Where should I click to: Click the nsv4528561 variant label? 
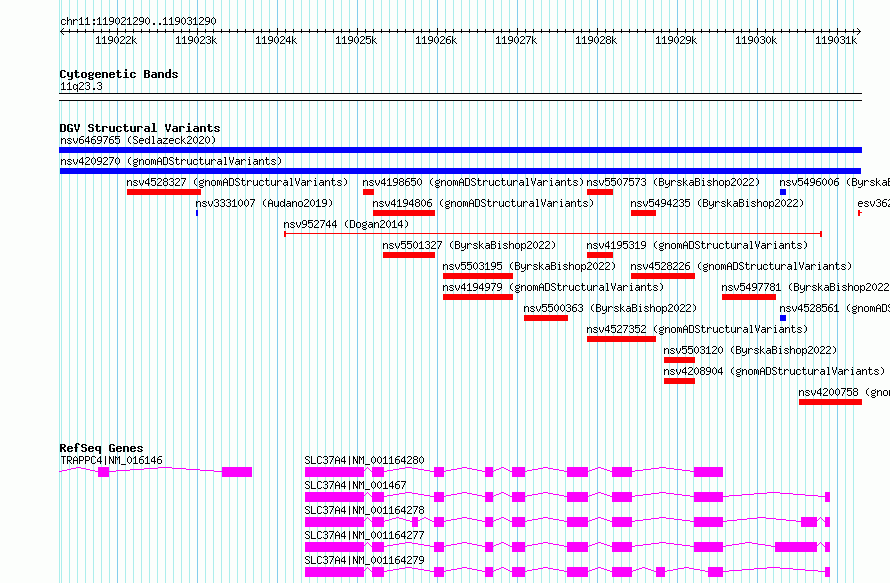pos(834,308)
